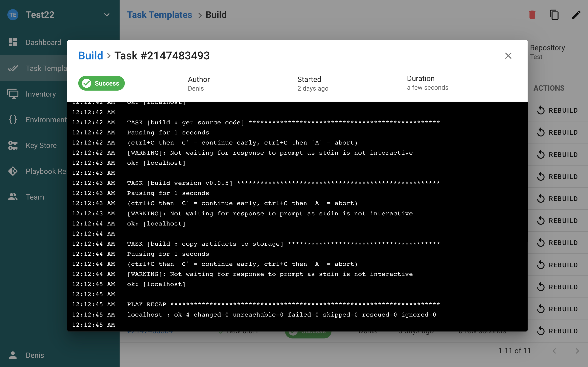This screenshot has width=588, height=367.
Task: Click the pencil edit template icon
Action: pos(576,15)
